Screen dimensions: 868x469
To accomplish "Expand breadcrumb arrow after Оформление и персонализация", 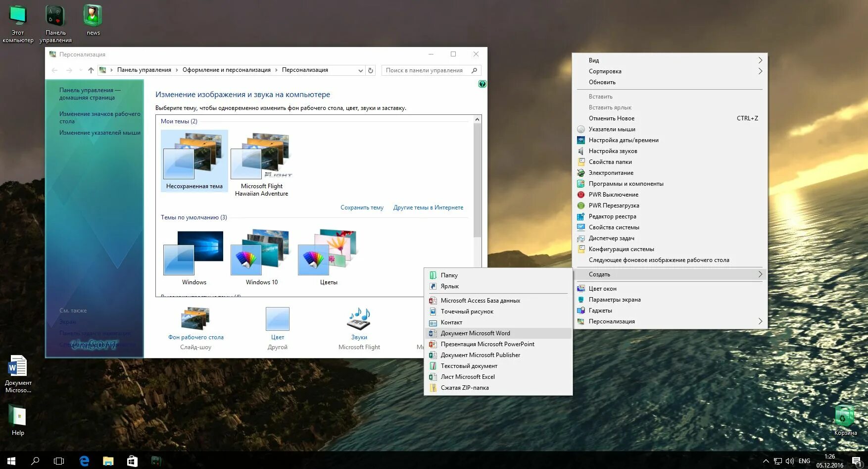I will pyautogui.click(x=276, y=70).
